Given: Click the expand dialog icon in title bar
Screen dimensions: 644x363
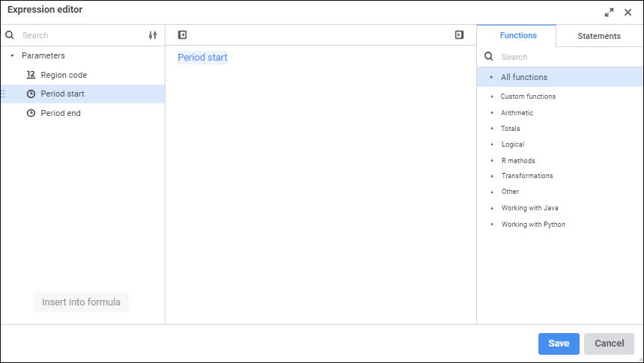Looking at the screenshot, I should [x=609, y=12].
